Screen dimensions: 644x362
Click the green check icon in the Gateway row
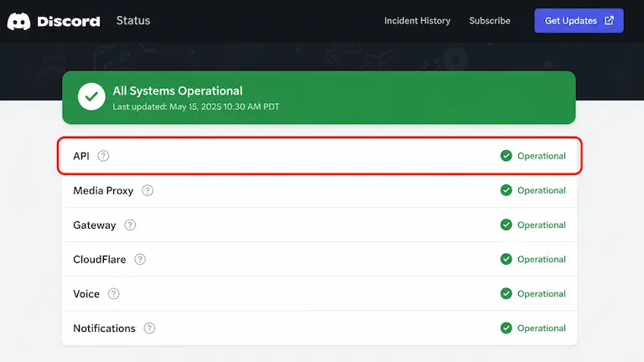(x=506, y=225)
